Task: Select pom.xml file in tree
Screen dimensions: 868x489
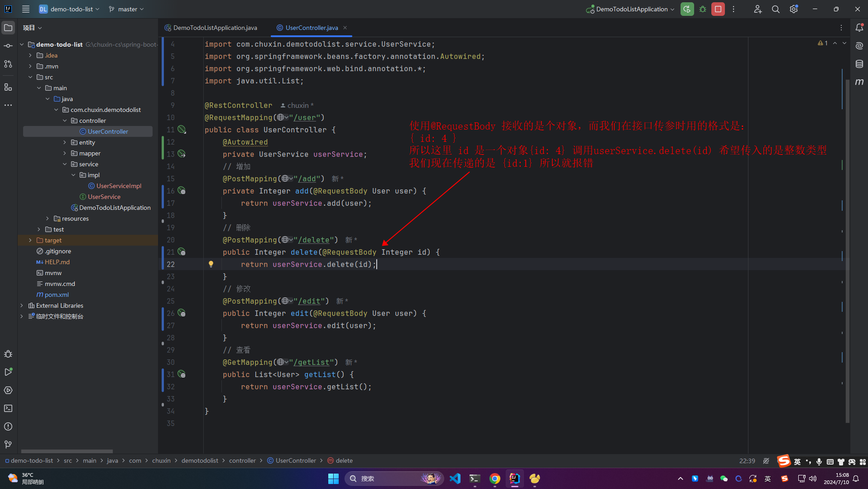Action: click(x=57, y=295)
